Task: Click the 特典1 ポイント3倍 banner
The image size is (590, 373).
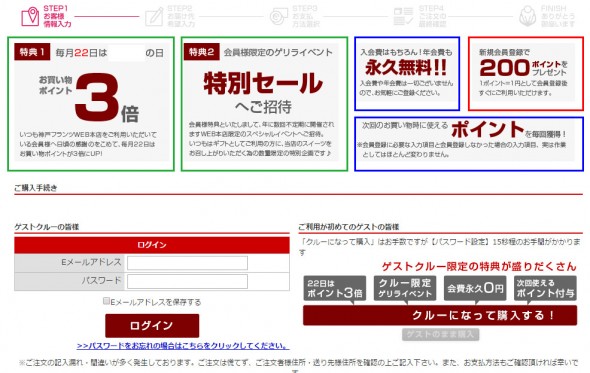Action: [x=91, y=104]
